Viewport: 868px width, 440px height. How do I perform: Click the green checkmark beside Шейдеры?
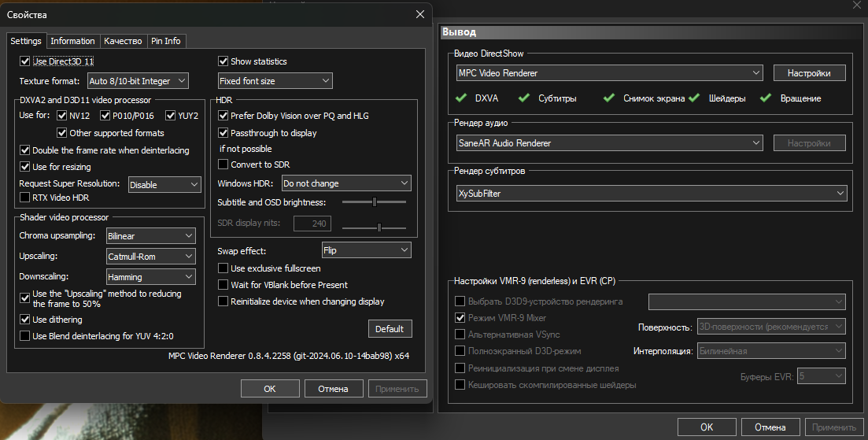pos(693,98)
